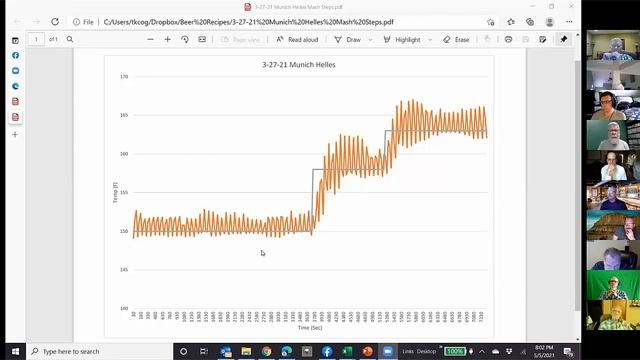Open Outlook from the taskbar
Screen dimensions: 640x360
point(226,351)
